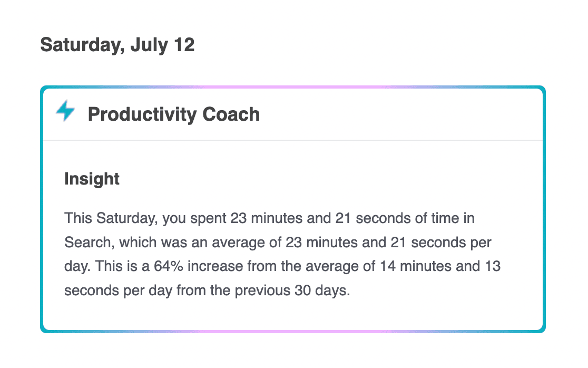The width and height of the screenshot is (588, 368).
Task: Click the "you spent 23 minutes" text
Action: click(x=222, y=218)
